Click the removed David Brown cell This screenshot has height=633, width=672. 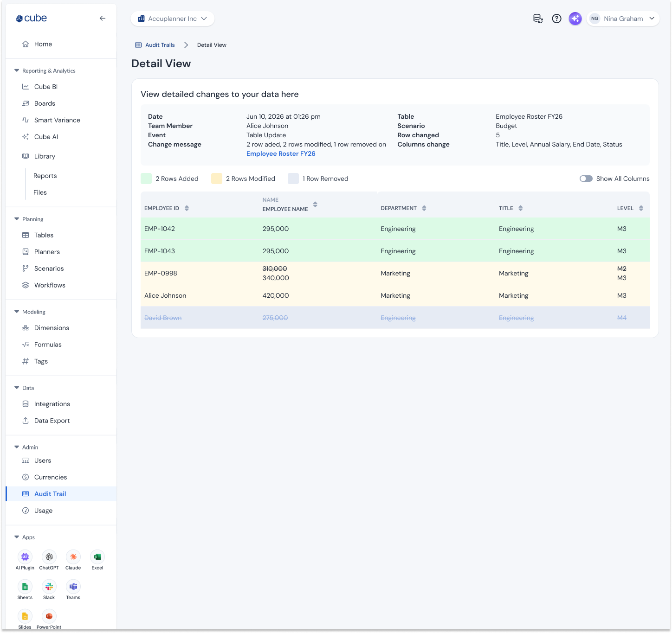pos(200,318)
